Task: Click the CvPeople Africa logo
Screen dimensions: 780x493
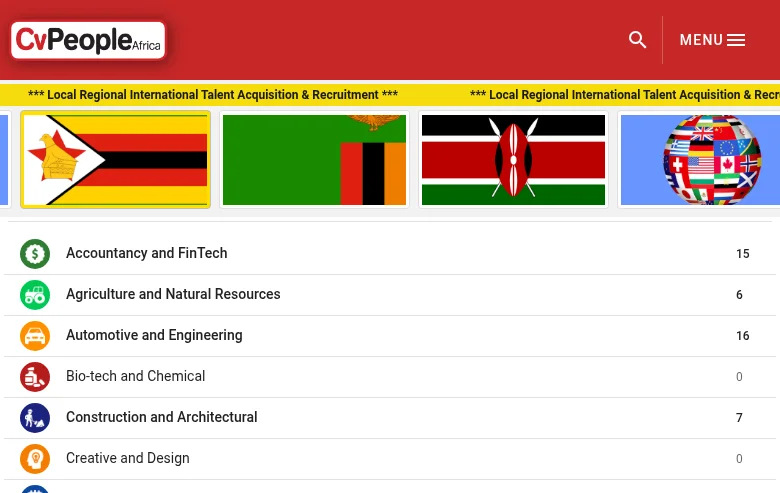Action: (88, 40)
